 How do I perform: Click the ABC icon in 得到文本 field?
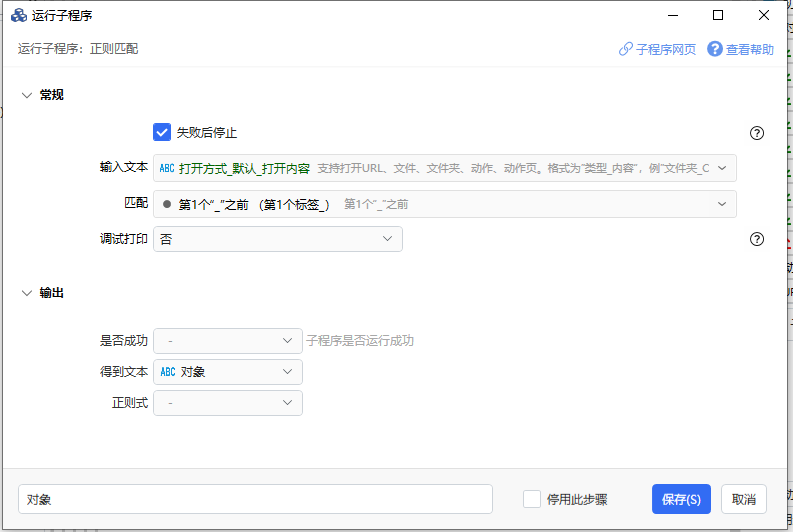(167, 372)
